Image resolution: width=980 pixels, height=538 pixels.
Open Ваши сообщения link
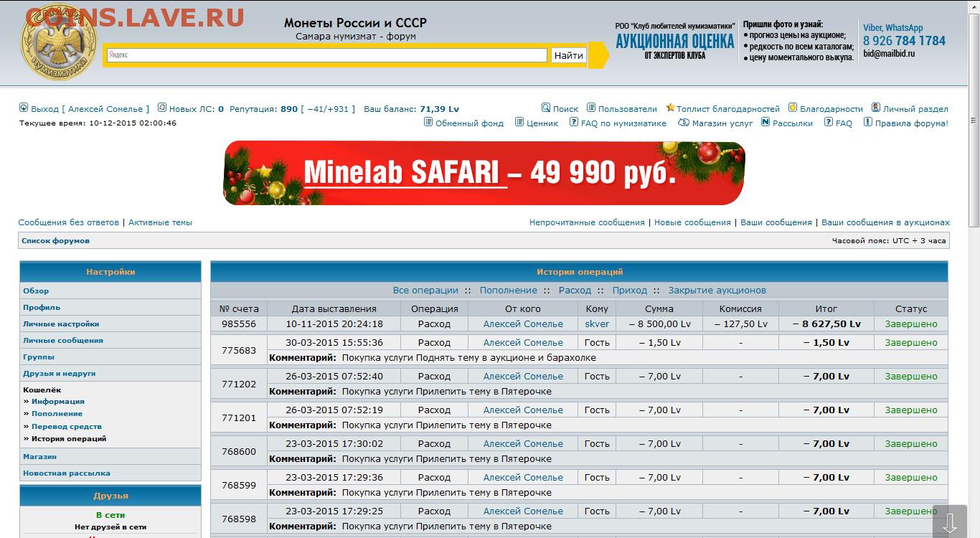pyautogui.click(x=776, y=222)
